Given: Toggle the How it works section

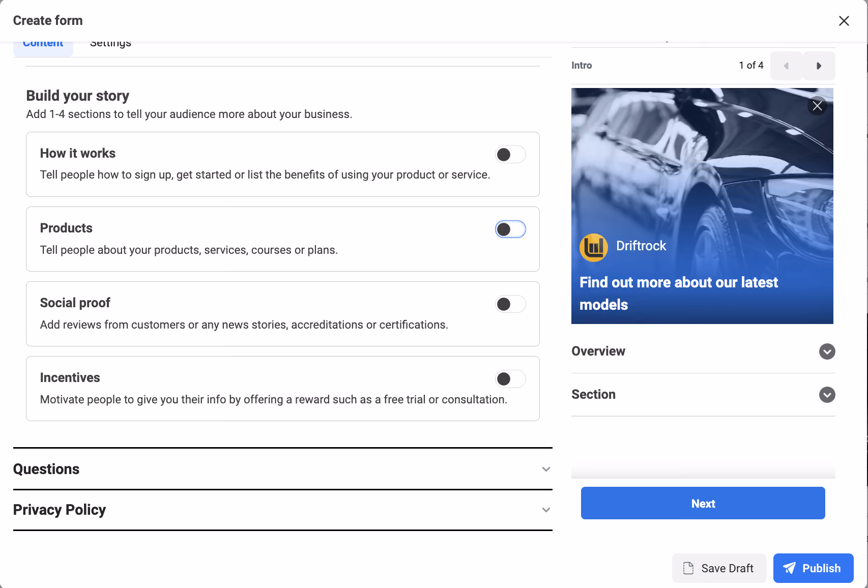Looking at the screenshot, I should tap(510, 155).
